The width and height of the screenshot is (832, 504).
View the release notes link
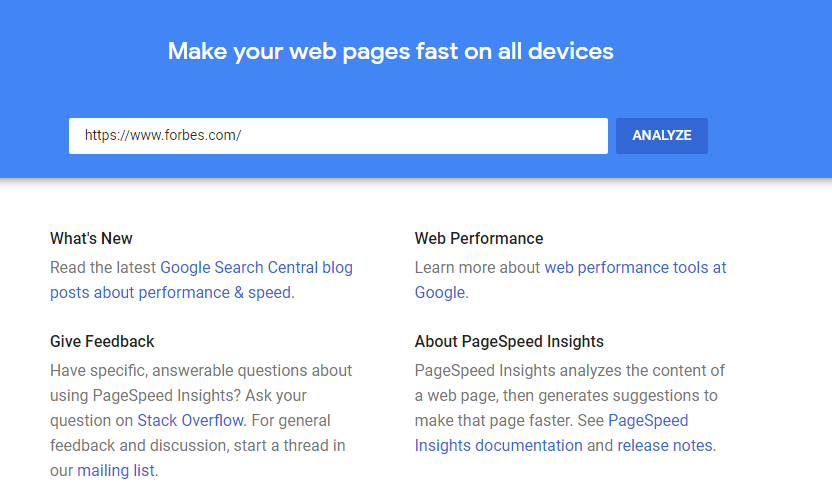pyautogui.click(x=665, y=446)
